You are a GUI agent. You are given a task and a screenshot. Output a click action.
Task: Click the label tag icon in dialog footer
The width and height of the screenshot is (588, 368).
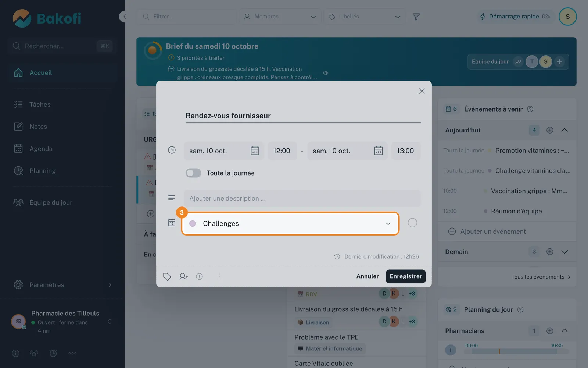[167, 276]
